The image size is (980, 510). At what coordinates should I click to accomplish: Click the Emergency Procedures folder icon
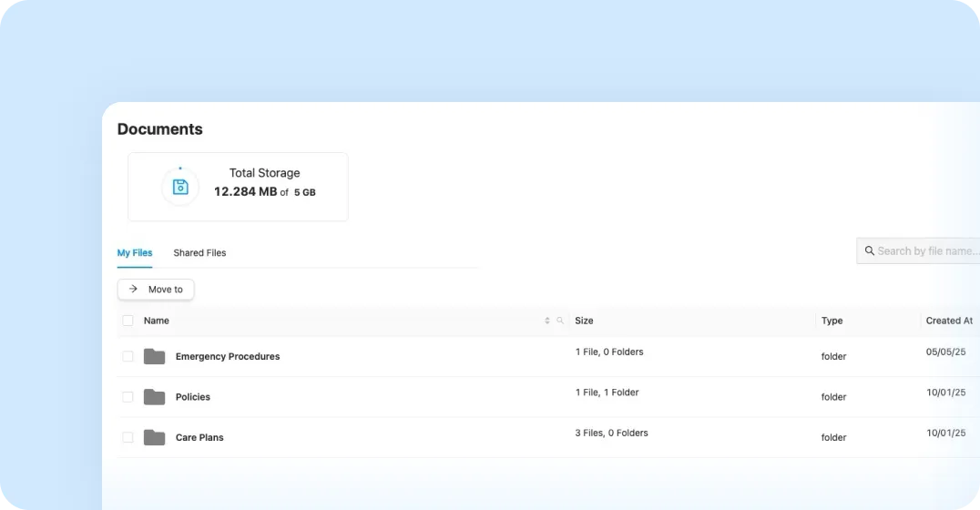coord(154,356)
